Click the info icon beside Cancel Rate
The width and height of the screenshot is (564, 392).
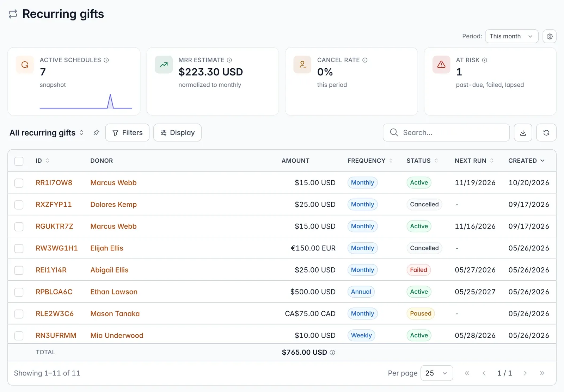[365, 60]
